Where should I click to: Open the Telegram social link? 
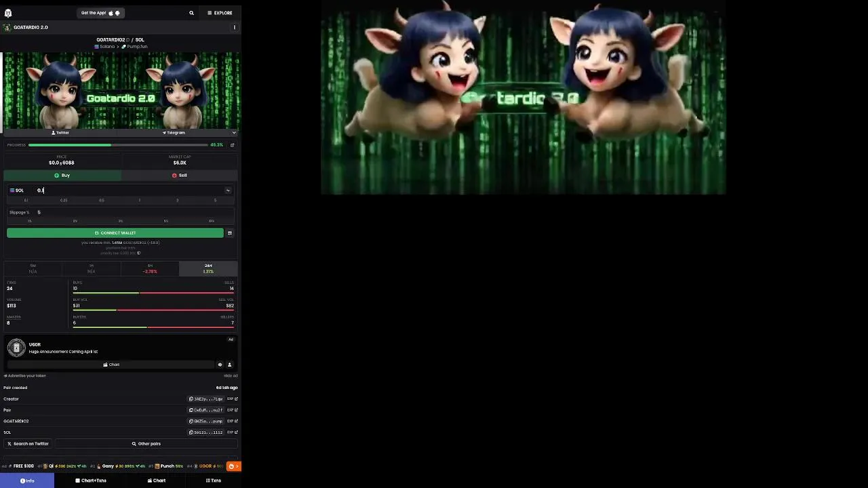pos(174,133)
